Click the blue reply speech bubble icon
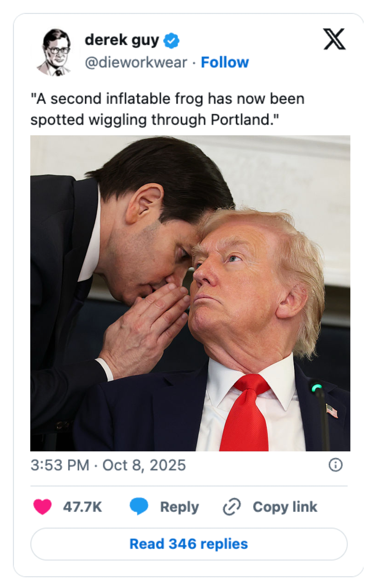Screen dimensions: 380x588 tap(139, 506)
